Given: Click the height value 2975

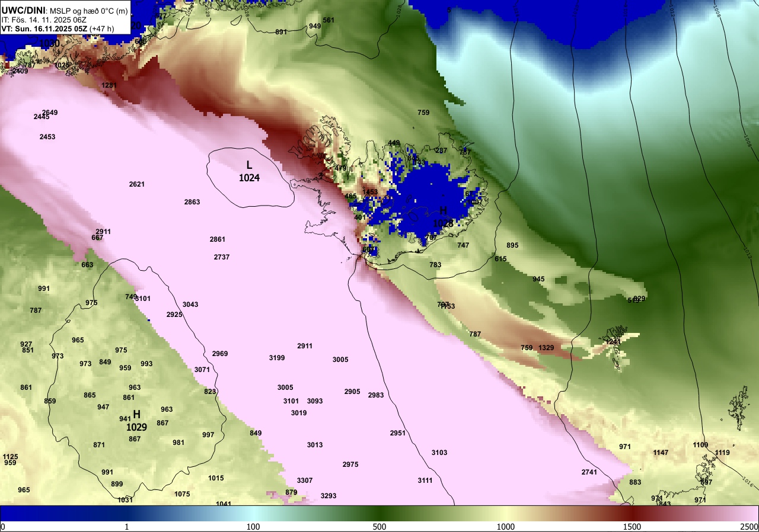Looking at the screenshot, I should [x=350, y=464].
